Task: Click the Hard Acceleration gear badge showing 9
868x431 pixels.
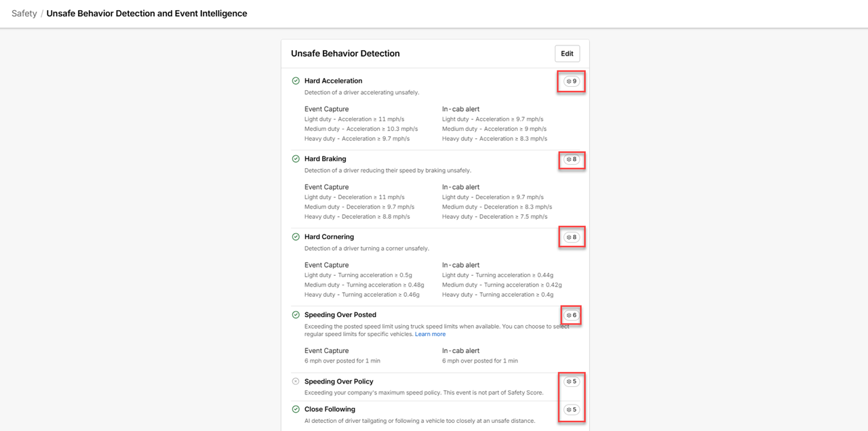Action: (x=572, y=81)
